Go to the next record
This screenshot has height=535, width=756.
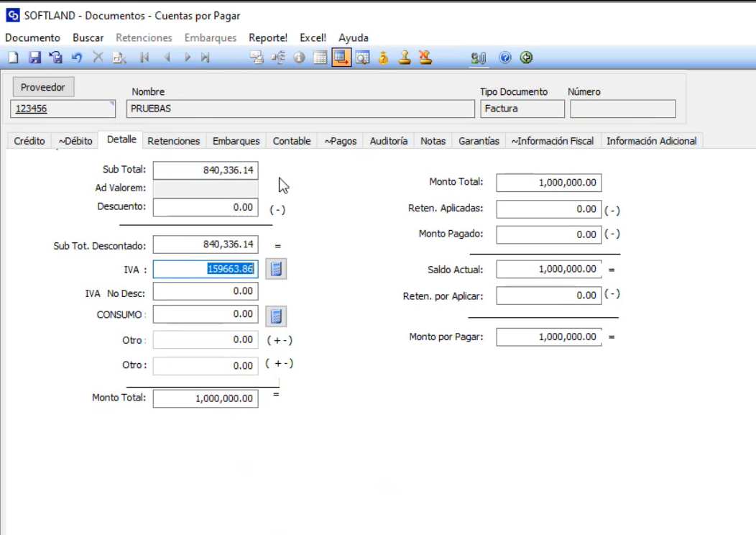(x=188, y=58)
